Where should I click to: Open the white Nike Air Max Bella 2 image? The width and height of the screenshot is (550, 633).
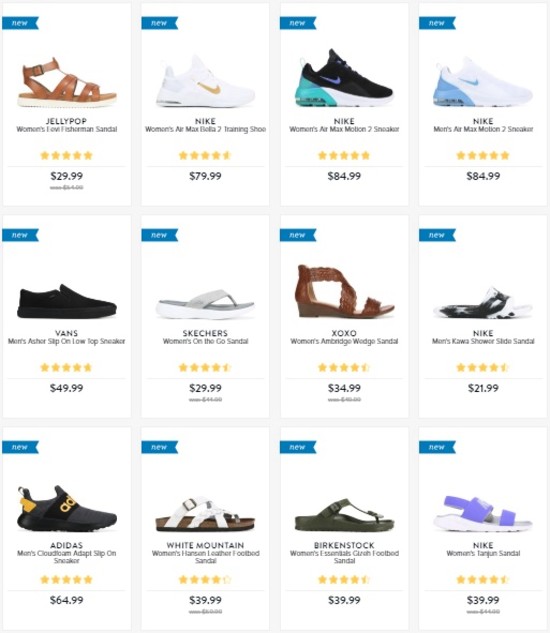tap(206, 82)
